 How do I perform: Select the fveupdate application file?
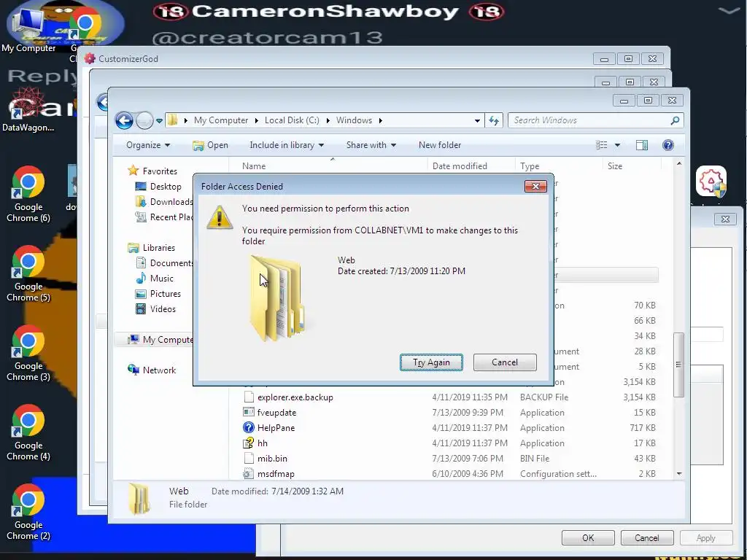tap(276, 413)
